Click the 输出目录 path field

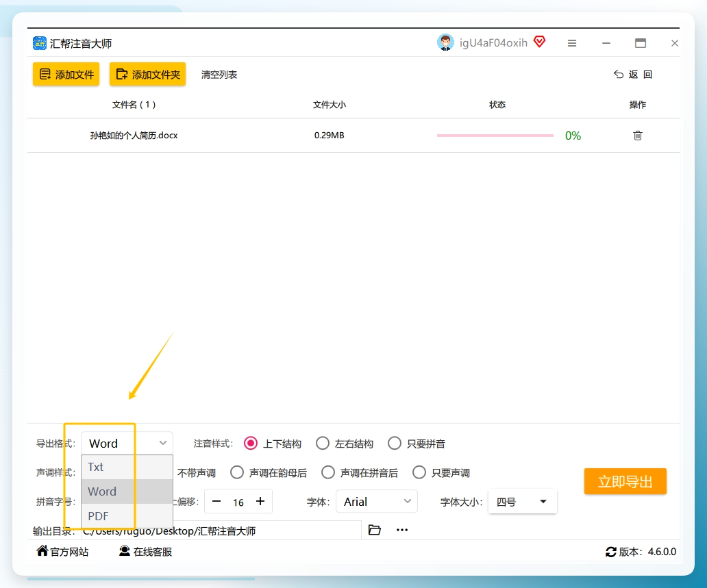(x=221, y=531)
